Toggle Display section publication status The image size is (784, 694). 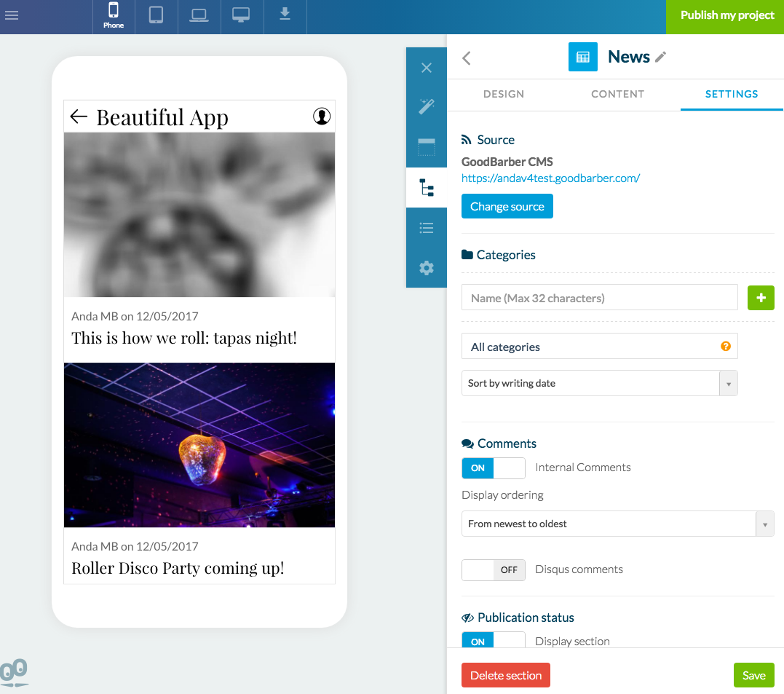click(493, 640)
